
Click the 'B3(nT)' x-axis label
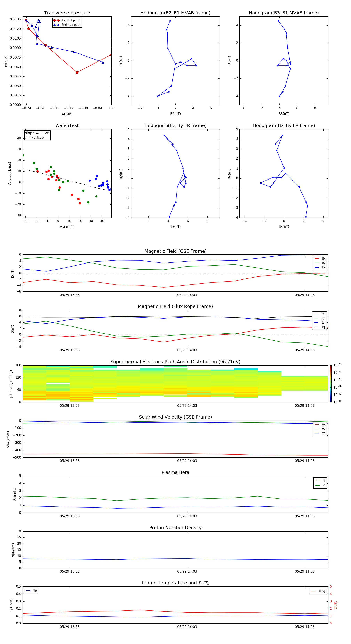point(284,114)
